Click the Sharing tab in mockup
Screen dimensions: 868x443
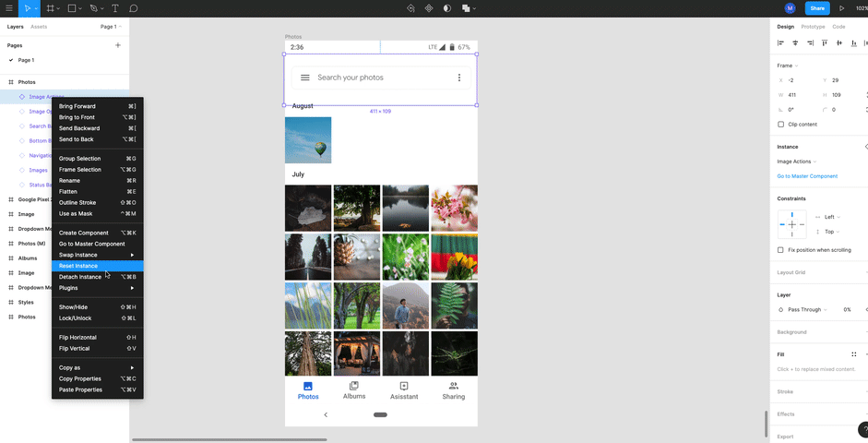[x=454, y=390]
